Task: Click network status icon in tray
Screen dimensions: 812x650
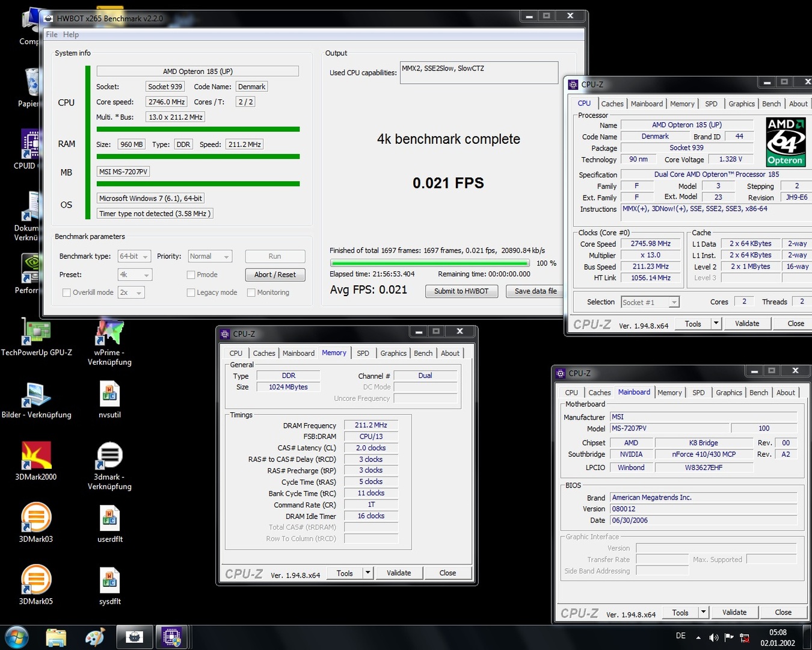Action: point(745,638)
